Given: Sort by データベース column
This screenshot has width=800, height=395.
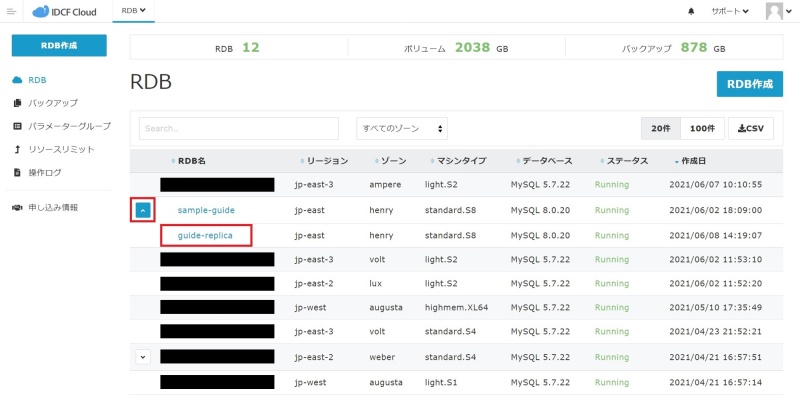Looking at the screenshot, I should pos(544,161).
